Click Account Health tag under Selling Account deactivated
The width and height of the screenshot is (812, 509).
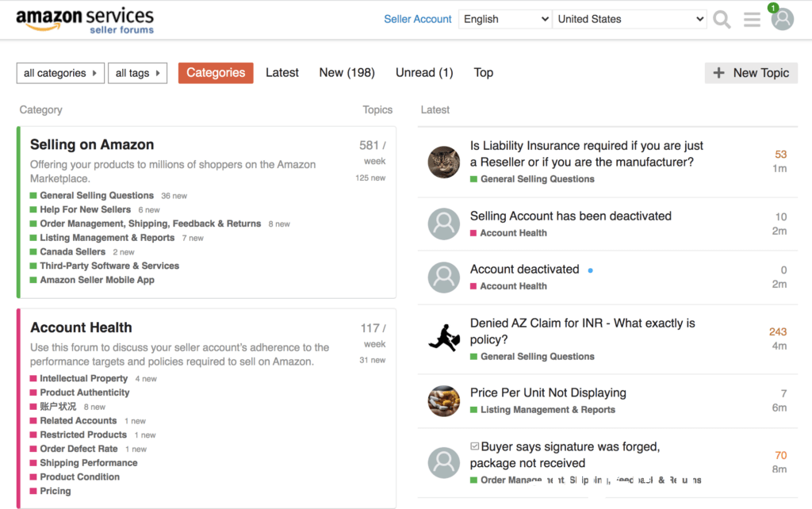coord(513,233)
